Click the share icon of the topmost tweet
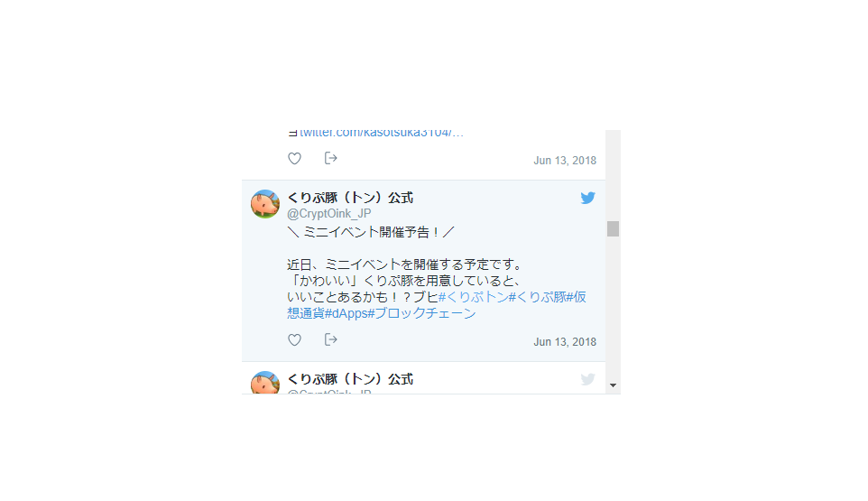 [x=330, y=158]
